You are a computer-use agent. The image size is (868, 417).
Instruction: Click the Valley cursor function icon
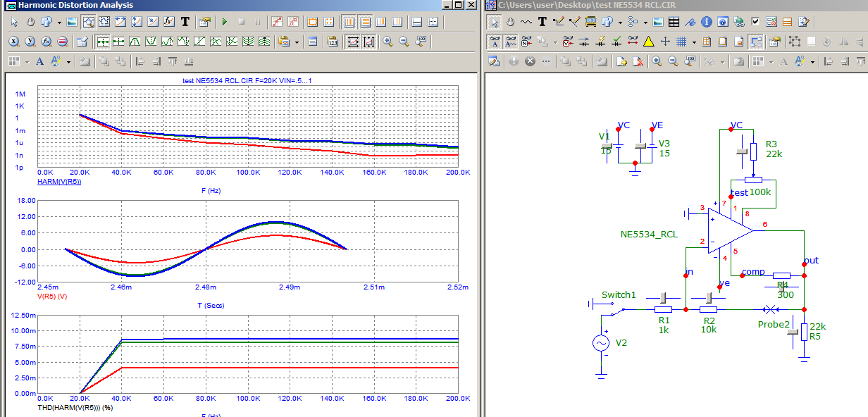pos(151,42)
